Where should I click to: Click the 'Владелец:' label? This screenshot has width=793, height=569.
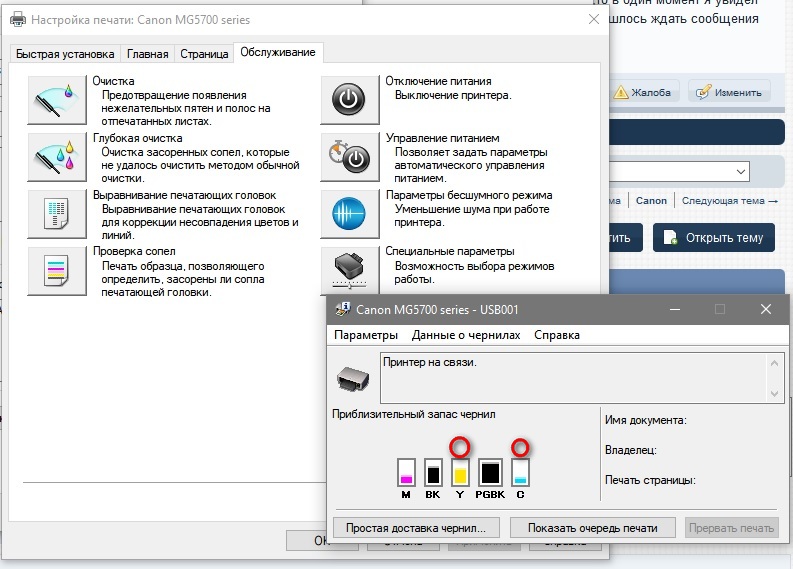pyautogui.click(x=631, y=450)
